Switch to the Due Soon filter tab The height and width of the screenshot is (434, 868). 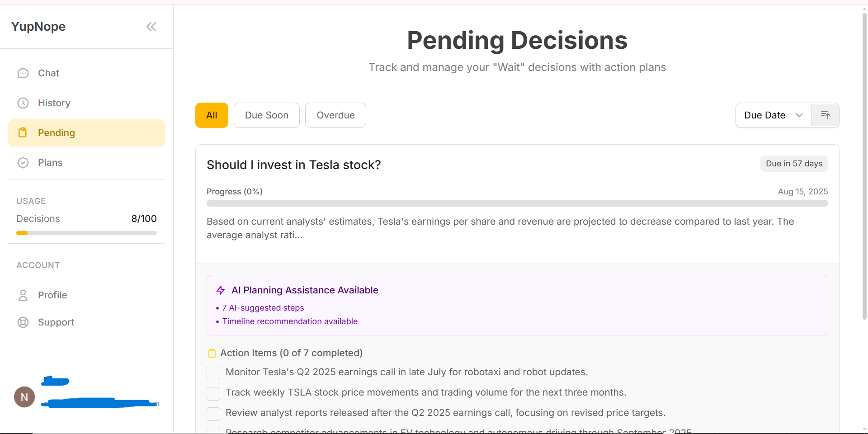266,115
